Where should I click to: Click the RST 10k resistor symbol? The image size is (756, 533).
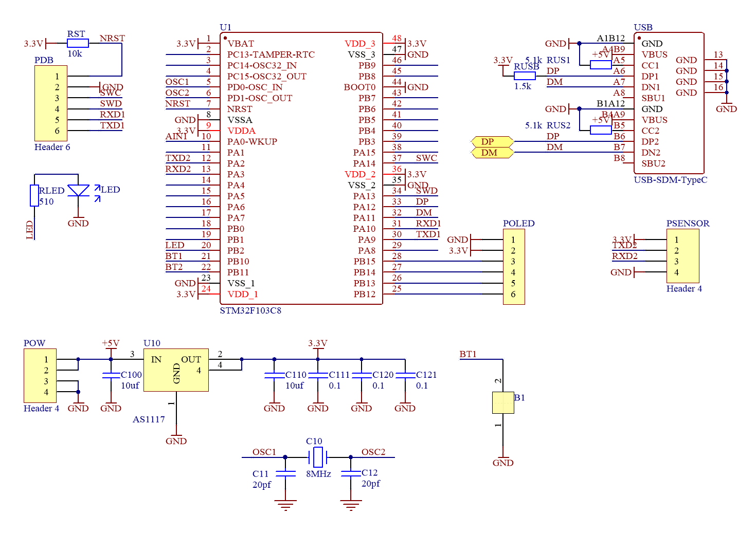coord(78,44)
